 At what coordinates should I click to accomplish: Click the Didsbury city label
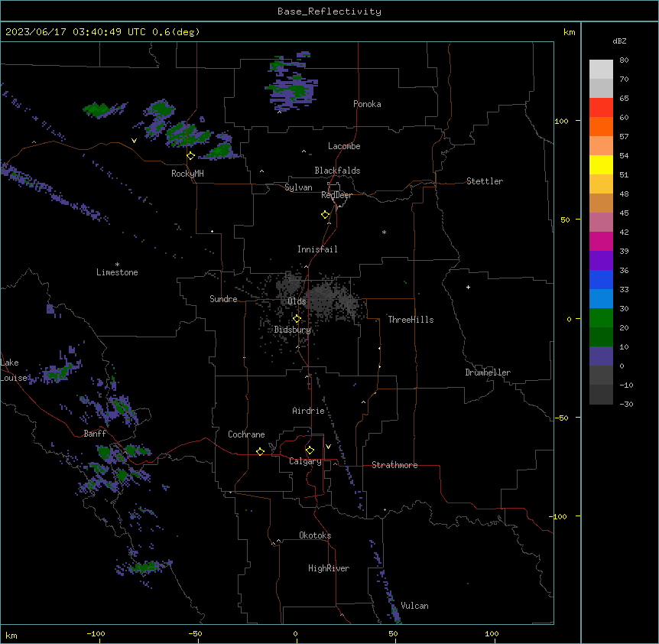pyautogui.click(x=293, y=330)
